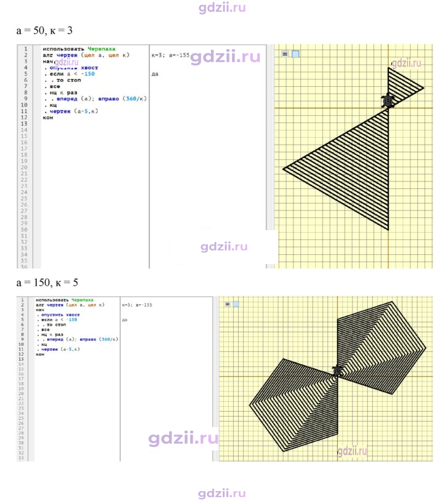Click the gdzii.ru watermark at page top

click(222, 7)
